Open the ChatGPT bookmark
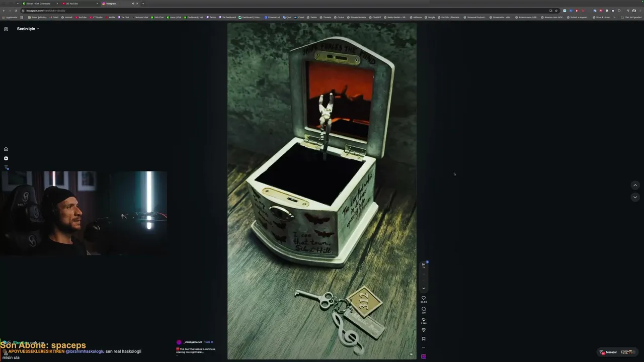The height and width of the screenshot is (362, 644). 375,17
